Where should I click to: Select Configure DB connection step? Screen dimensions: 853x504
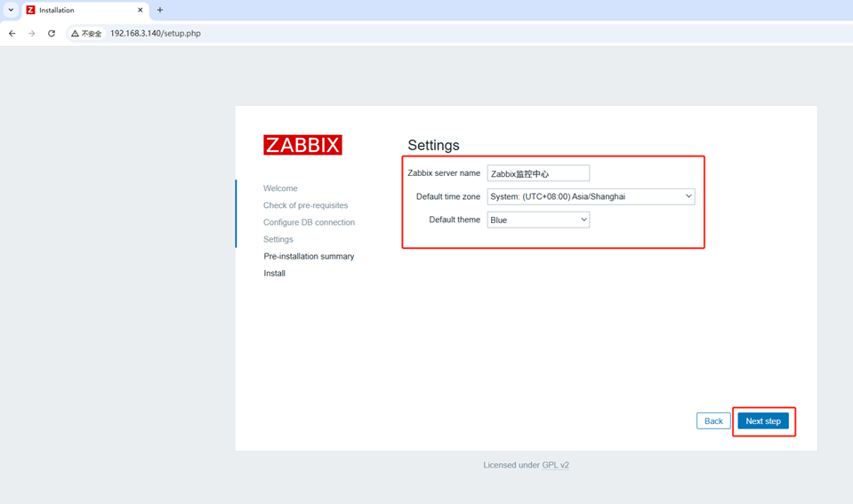[x=309, y=222]
